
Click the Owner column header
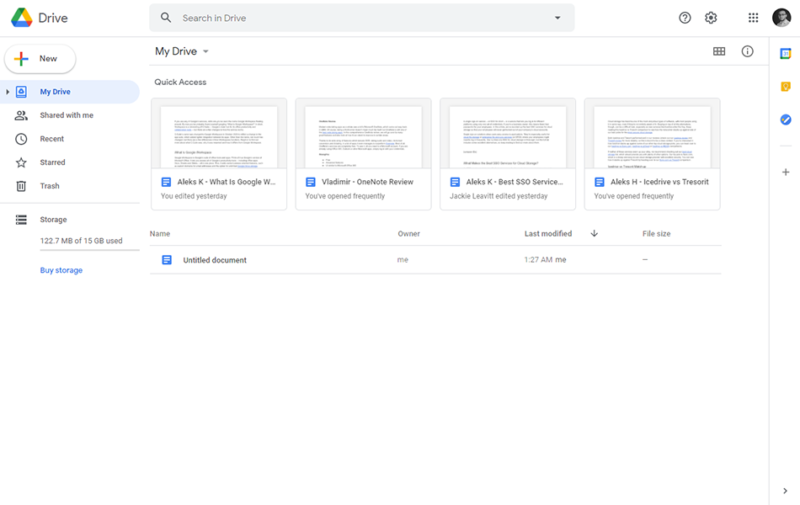click(x=409, y=234)
